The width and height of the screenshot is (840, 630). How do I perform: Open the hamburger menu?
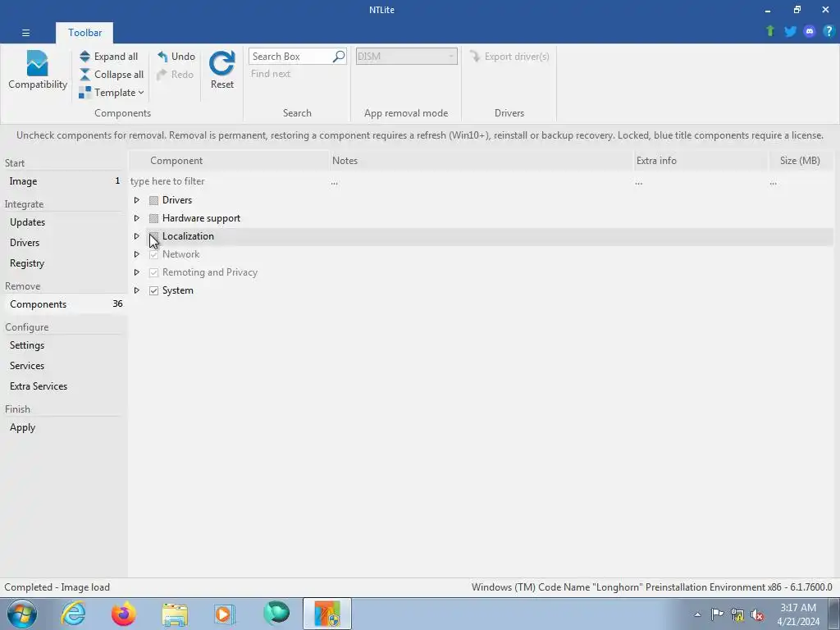coord(25,33)
